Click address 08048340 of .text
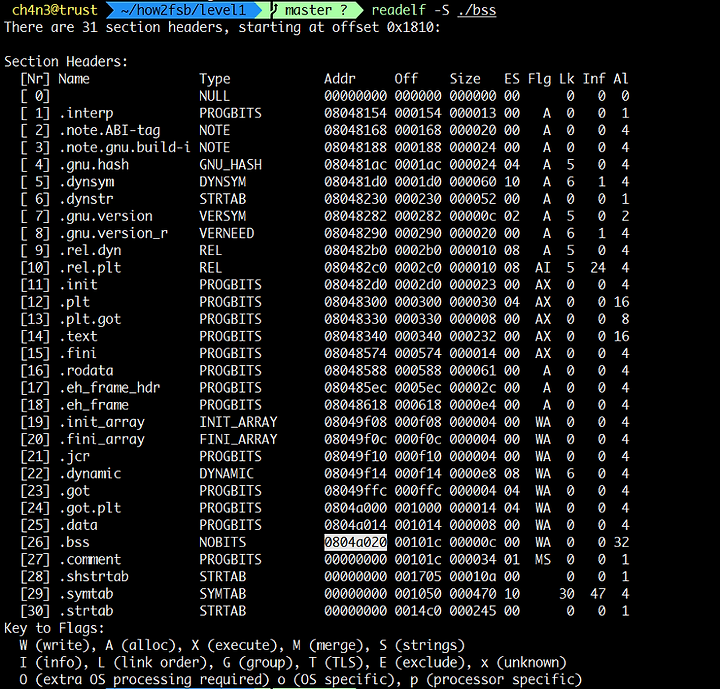Image resolution: width=720 pixels, height=689 pixels. (355, 336)
